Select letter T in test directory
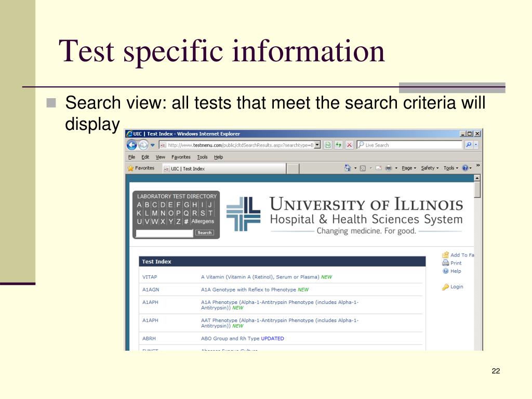The height and width of the screenshot is (399, 532). click(x=210, y=214)
